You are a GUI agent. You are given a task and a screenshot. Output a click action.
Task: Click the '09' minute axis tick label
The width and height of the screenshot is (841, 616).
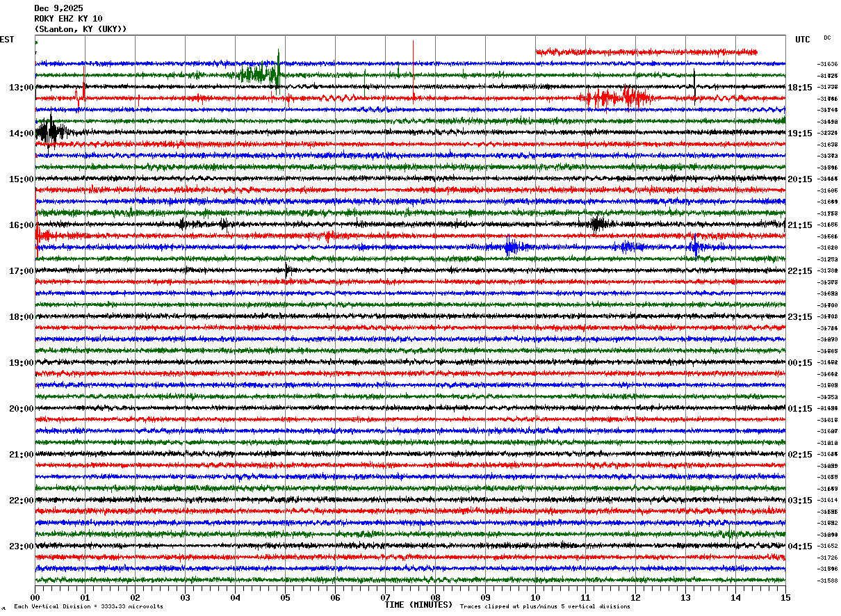485,597
